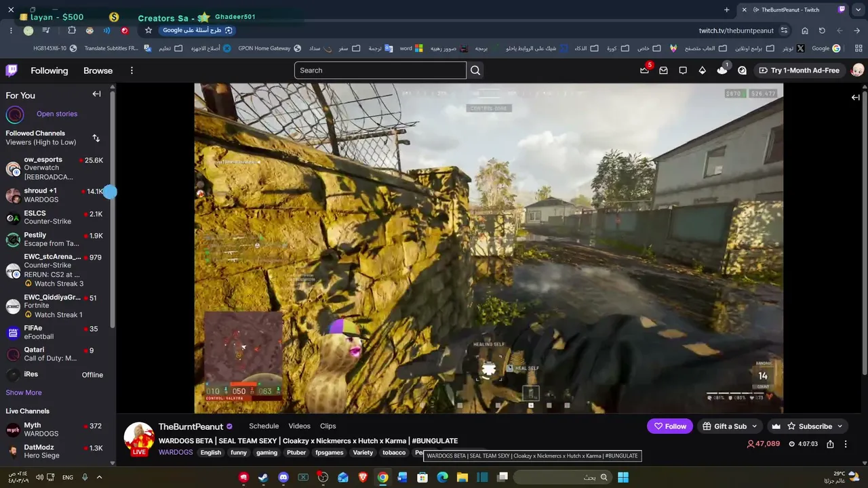Open the Turbo ad-free circle icon

(742, 70)
